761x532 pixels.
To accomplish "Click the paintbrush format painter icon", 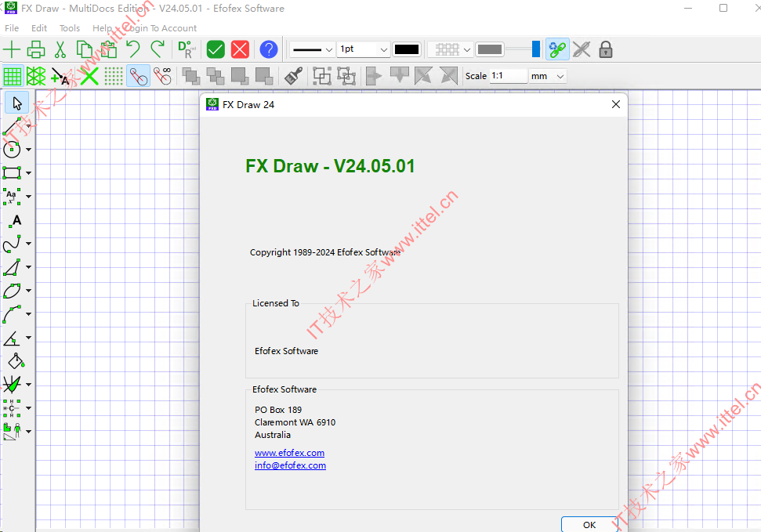I will point(294,76).
